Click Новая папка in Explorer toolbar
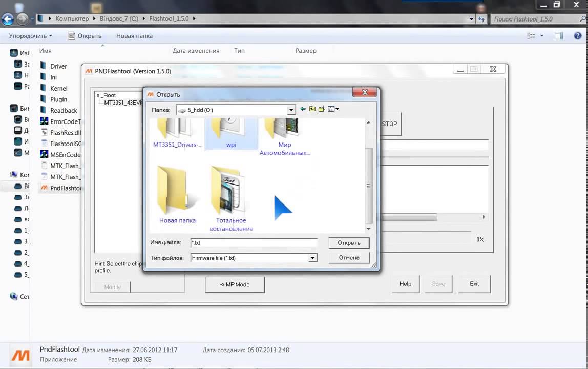The width and height of the screenshot is (588, 369). coord(134,36)
